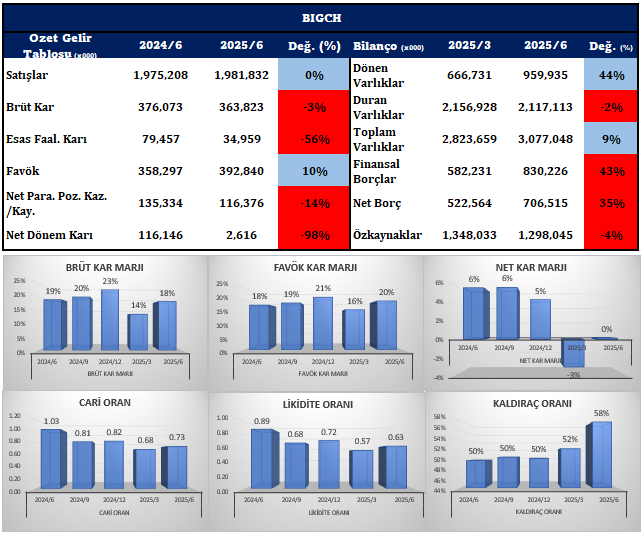642x533 pixels.
Task: Select the -3% bar in Net Kar Marjı
Action: 574,353
